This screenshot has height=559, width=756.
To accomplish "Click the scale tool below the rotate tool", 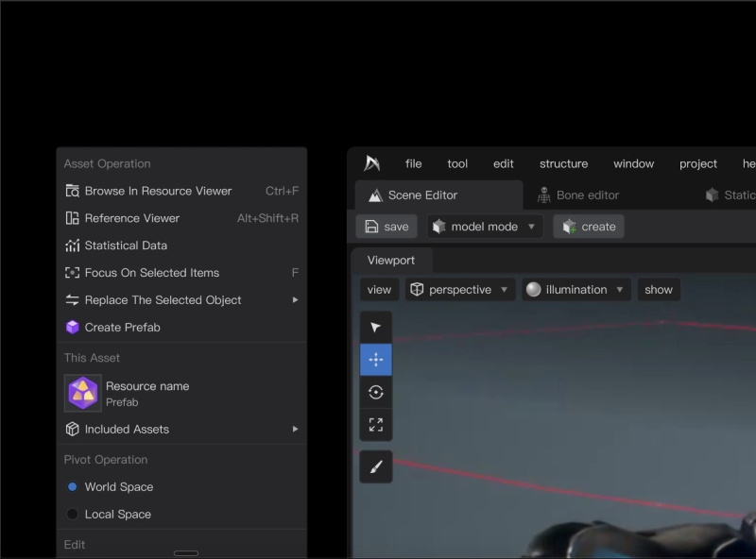I will [376, 424].
